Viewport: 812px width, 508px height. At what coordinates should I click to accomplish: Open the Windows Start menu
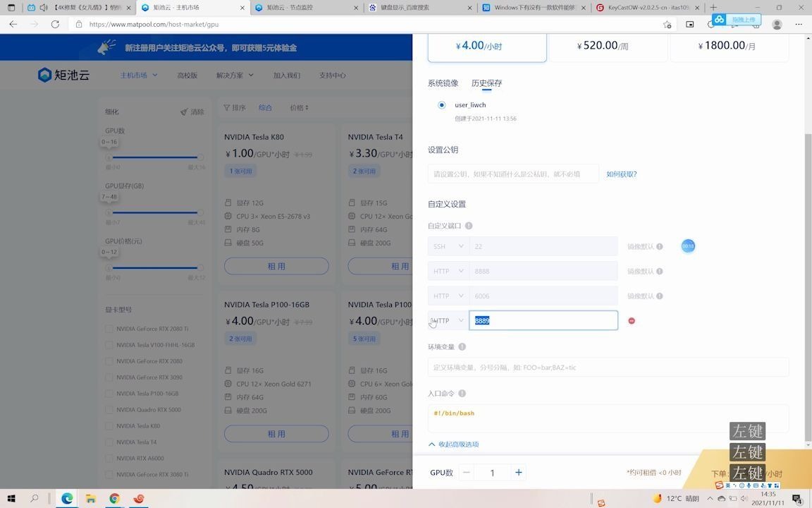click(x=11, y=499)
